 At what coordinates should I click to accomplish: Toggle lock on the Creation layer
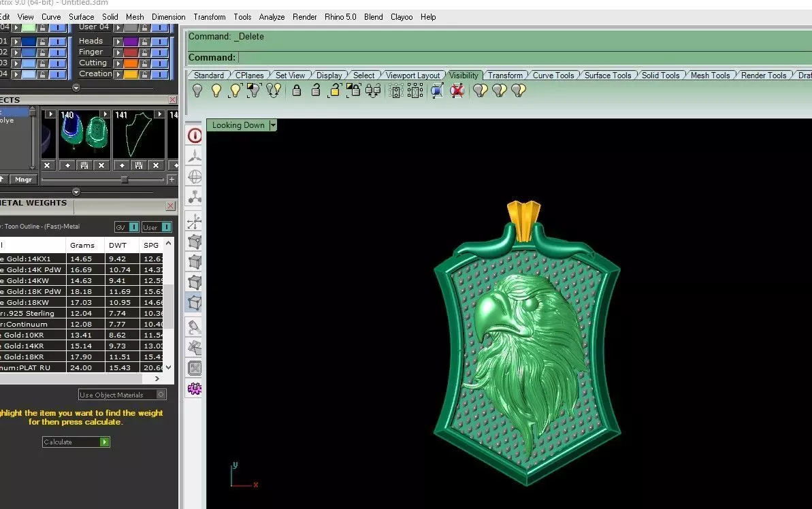click(145, 74)
